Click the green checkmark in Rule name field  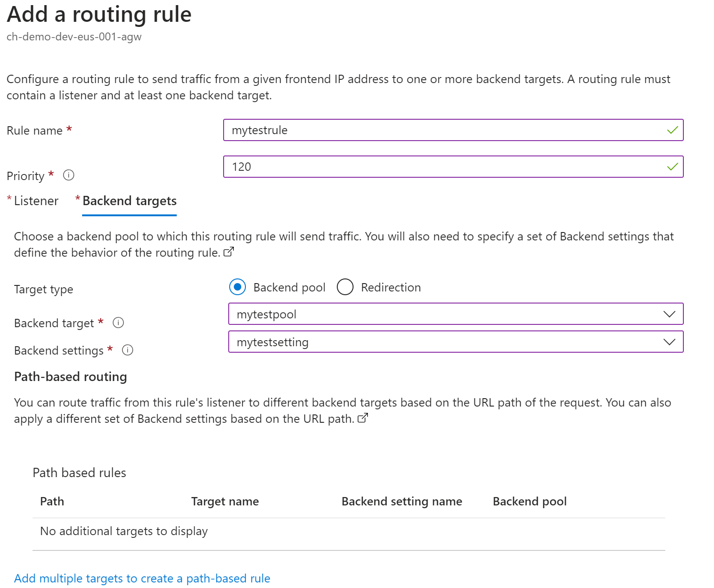click(x=672, y=130)
